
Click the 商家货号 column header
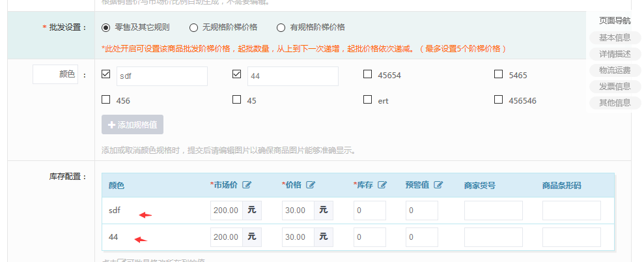(480, 186)
